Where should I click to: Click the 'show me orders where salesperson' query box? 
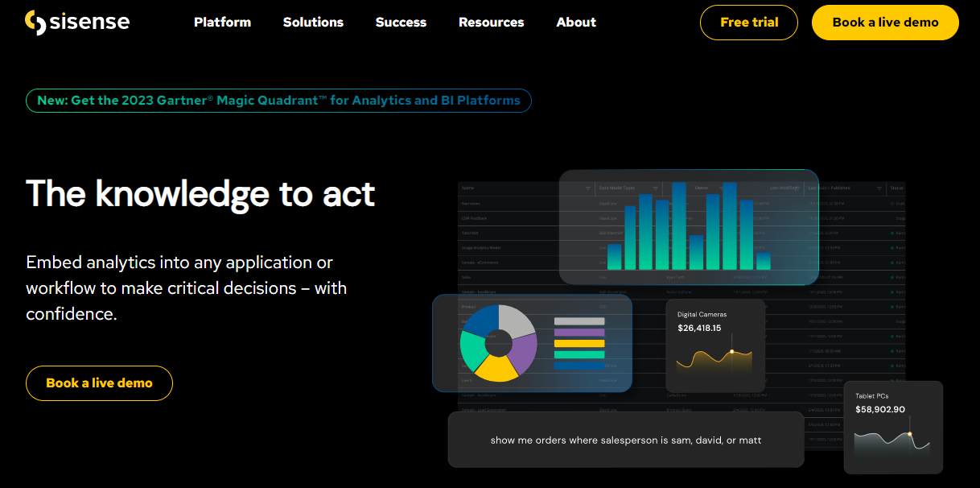pos(626,440)
